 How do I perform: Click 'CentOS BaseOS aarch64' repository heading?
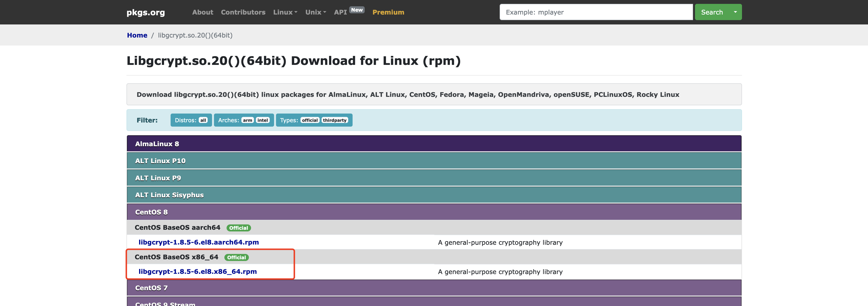coord(178,228)
